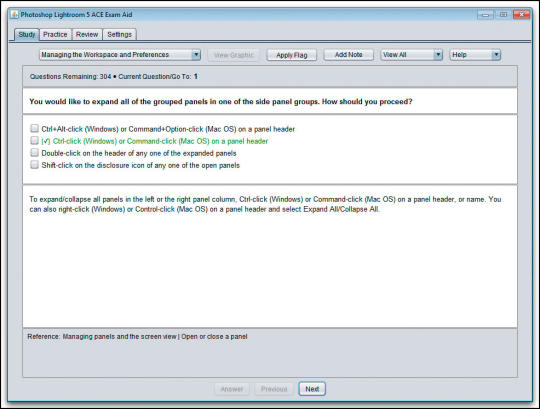This screenshot has width=540, height=409.
Task: Switch to the Study tab
Action: tap(27, 34)
